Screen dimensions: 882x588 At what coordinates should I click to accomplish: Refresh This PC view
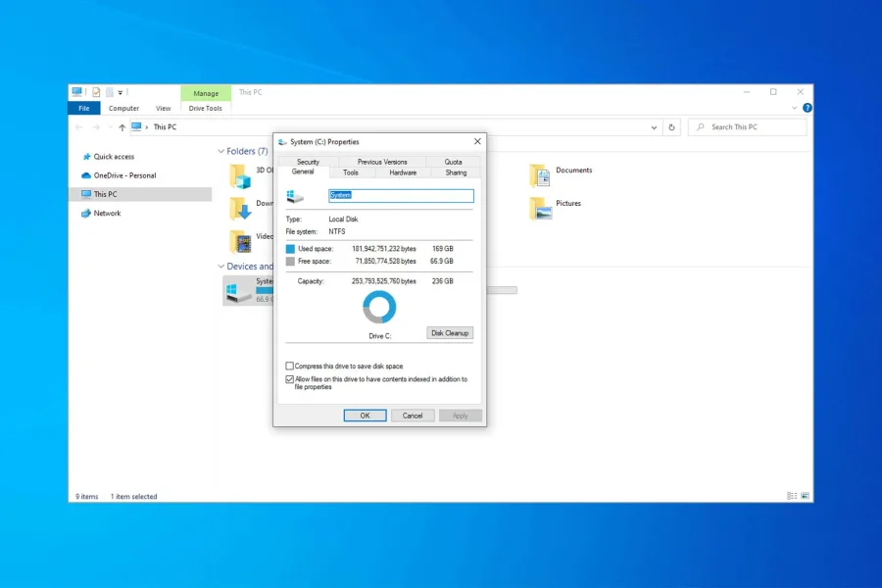[671, 126]
